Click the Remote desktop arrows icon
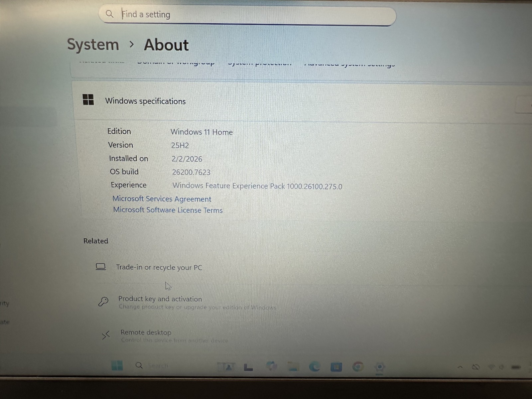This screenshot has height=399, width=532. (x=106, y=335)
